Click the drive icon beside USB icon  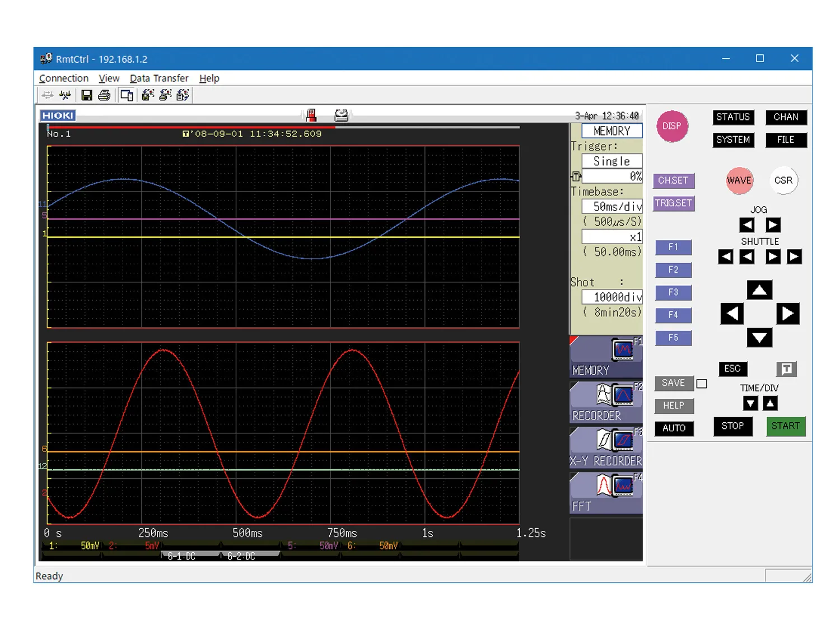[342, 115]
